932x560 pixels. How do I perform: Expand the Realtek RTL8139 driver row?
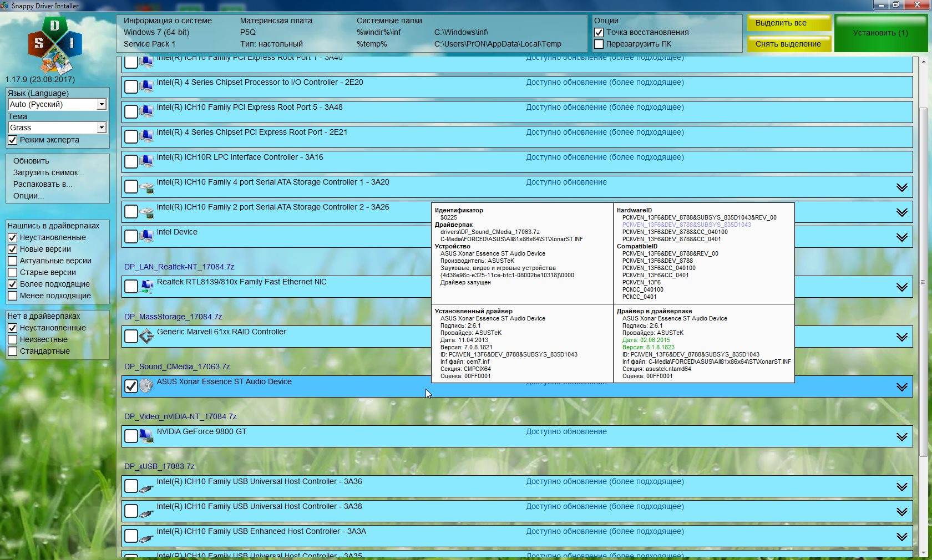click(902, 287)
